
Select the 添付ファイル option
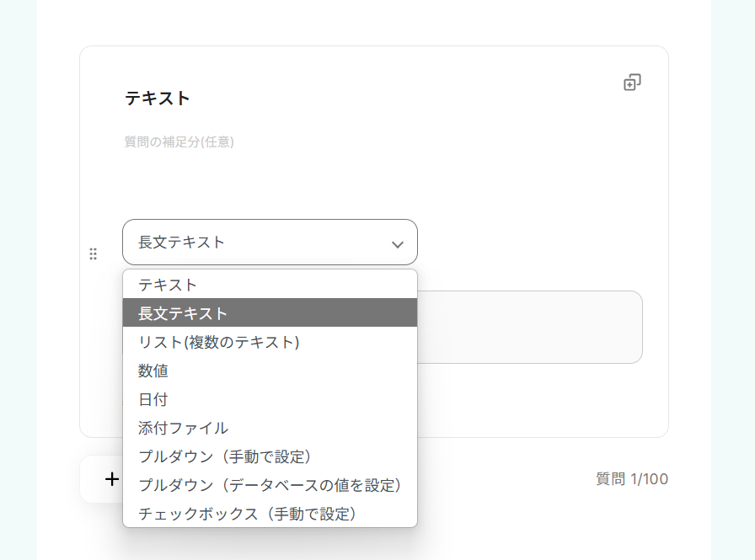270,428
